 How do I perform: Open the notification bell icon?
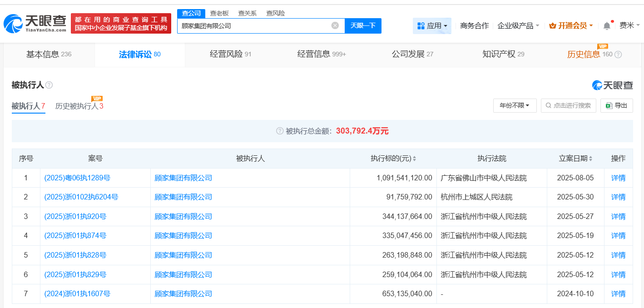[607, 26]
